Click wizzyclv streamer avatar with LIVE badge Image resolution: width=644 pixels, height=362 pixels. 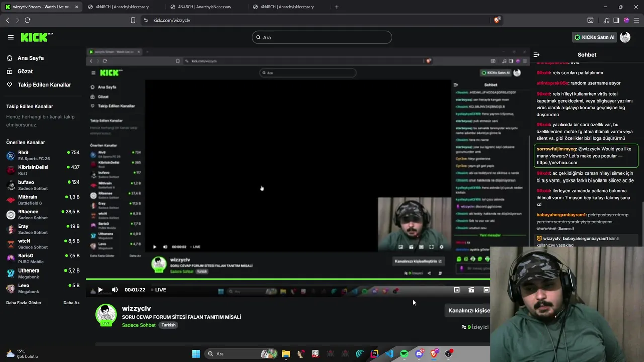[106, 315]
